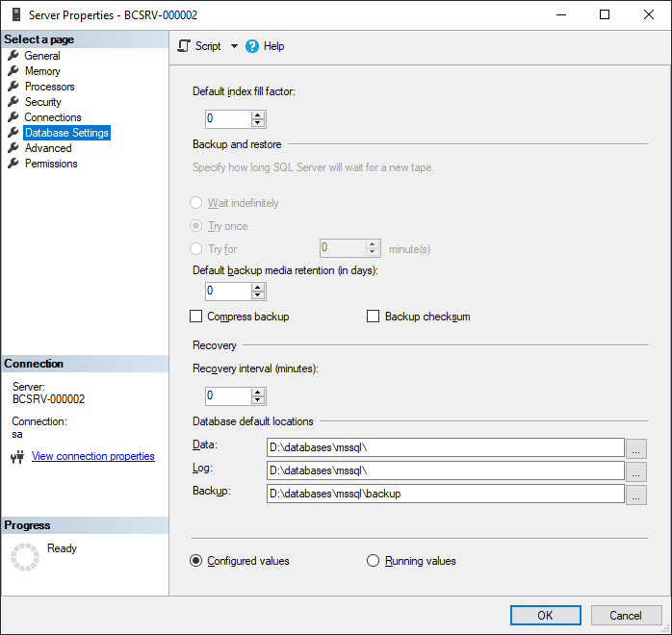This screenshot has width=672, height=635.
Task: Increase default backup media retention days
Action: [258, 288]
